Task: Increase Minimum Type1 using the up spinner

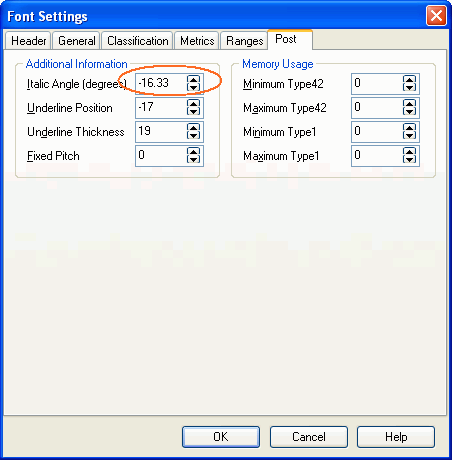Action: point(409,127)
